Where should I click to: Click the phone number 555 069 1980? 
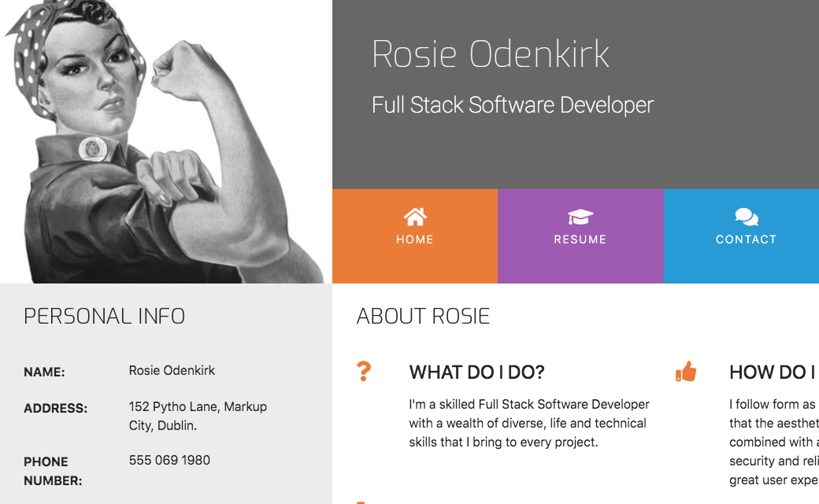point(169,460)
